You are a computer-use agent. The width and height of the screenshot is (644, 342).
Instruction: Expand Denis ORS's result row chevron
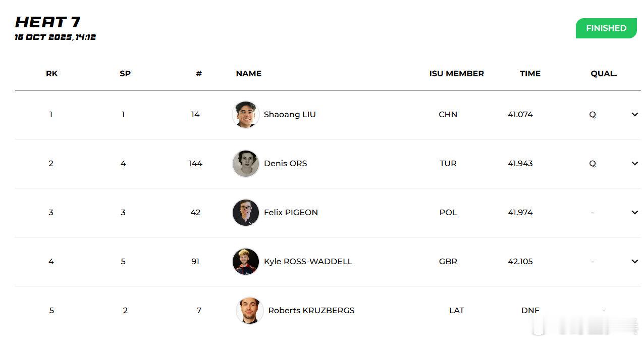[634, 164]
